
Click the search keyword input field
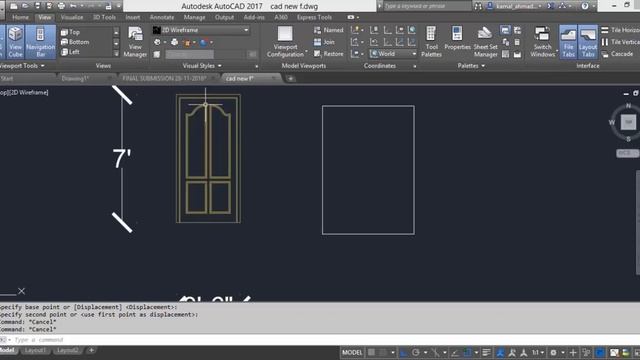pyautogui.click(x=427, y=6)
